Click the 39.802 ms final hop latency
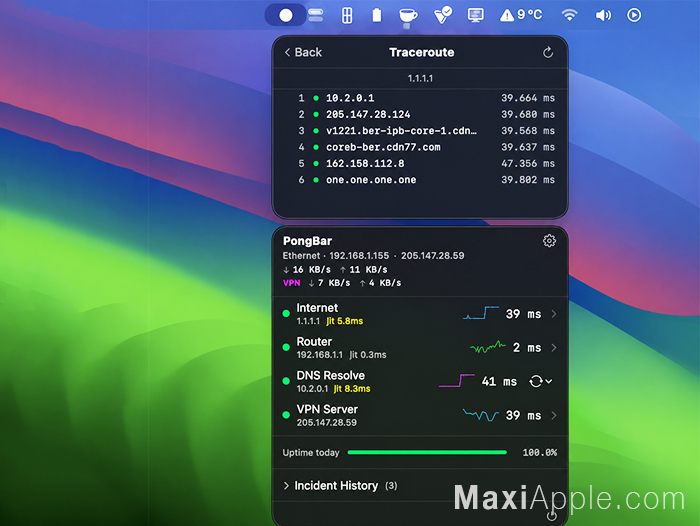This screenshot has width=700, height=526. tap(528, 180)
